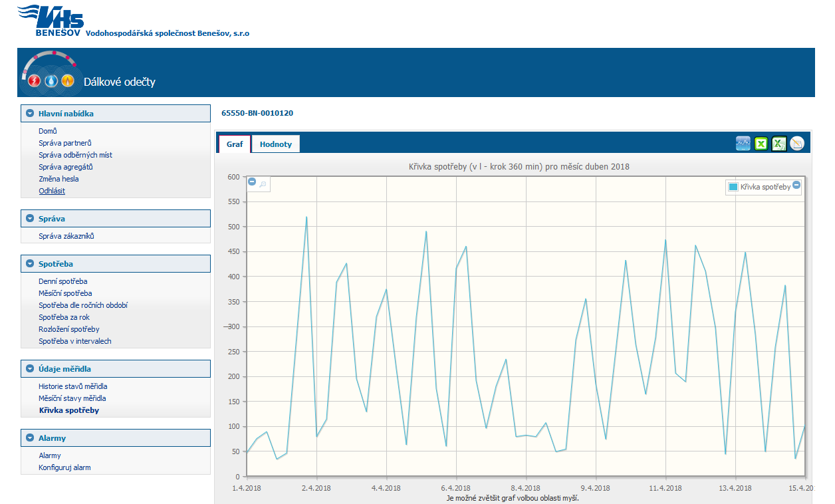Collapse the Údaje měřidla section
This screenshot has width=835, height=504.
pyautogui.click(x=30, y=369)
